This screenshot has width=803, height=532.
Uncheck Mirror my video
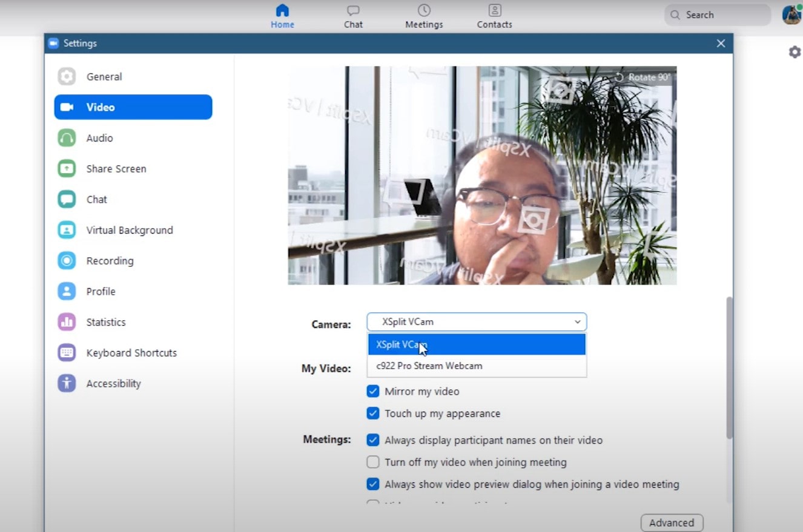click(373, 392)
